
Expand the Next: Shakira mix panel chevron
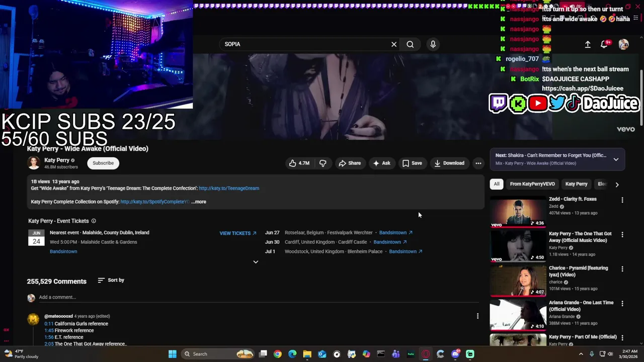click(616, 159)
